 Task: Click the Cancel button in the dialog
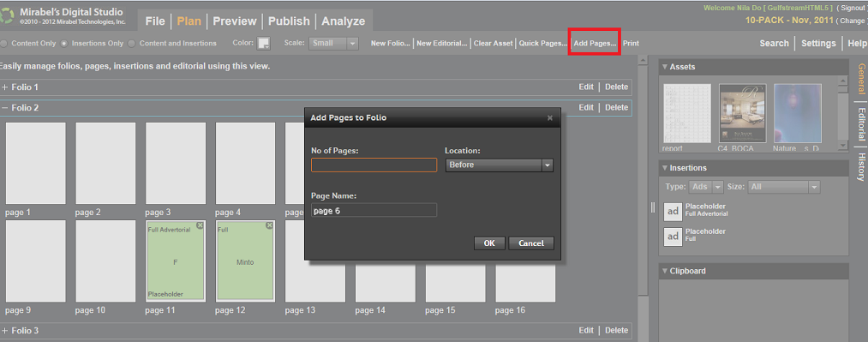click(531, 243)
